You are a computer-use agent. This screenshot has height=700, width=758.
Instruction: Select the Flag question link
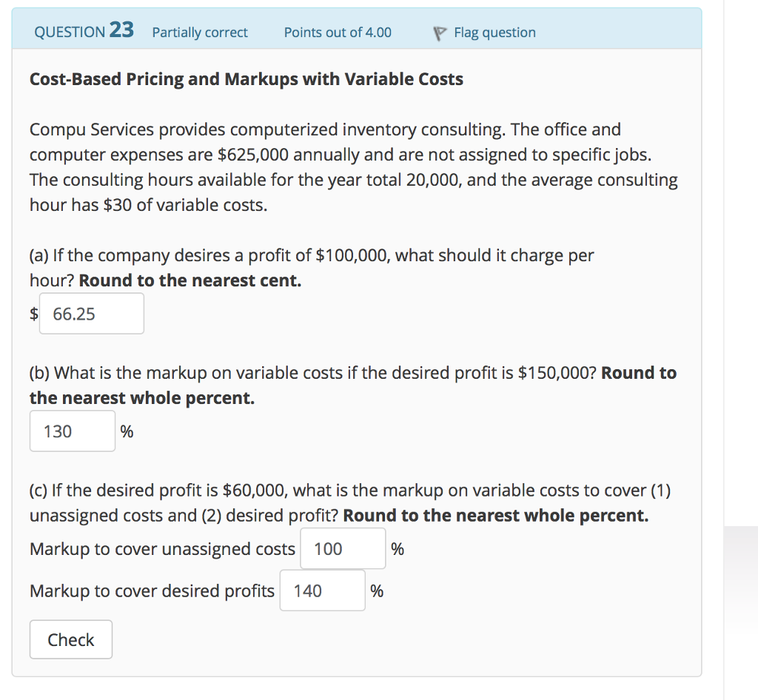click(x=494, y=32)
